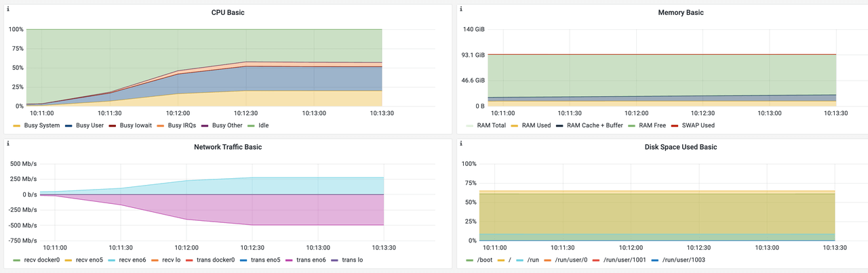Open the Disk Space Used Basic title menu
The height and width of the screenshot is (273, 868).
[680, 147]
